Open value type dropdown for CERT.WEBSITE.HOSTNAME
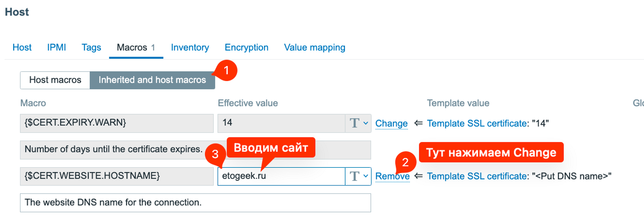The image size is (644, 218). [x=358, y=176]
